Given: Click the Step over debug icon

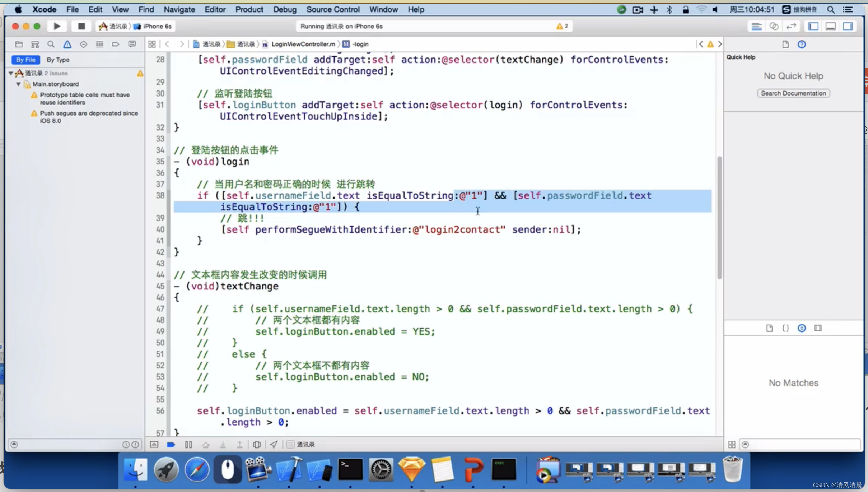Looking at the screenshot, I should coord(206,445).
